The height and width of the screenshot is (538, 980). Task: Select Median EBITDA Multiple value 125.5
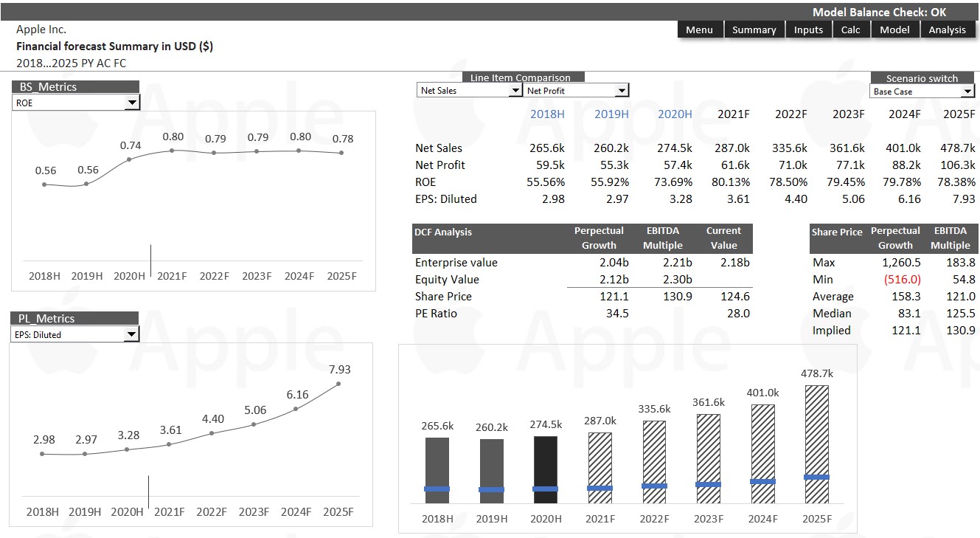pos(961,313)
